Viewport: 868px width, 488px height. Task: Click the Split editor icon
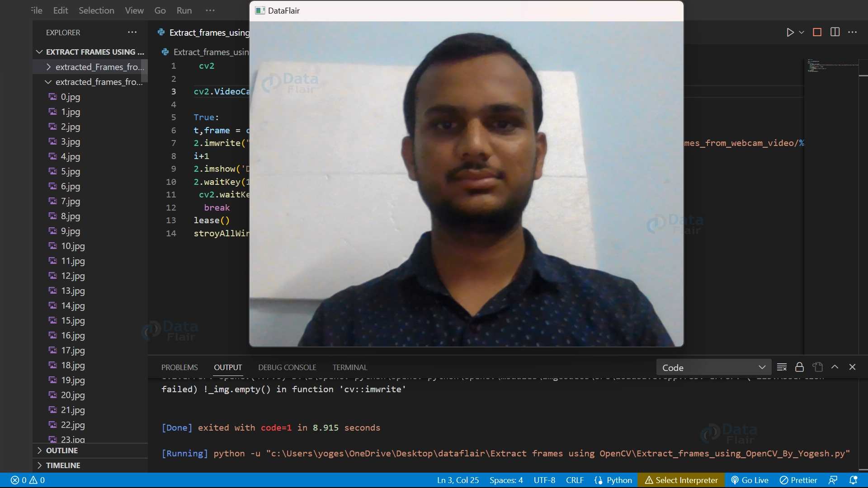835,32
